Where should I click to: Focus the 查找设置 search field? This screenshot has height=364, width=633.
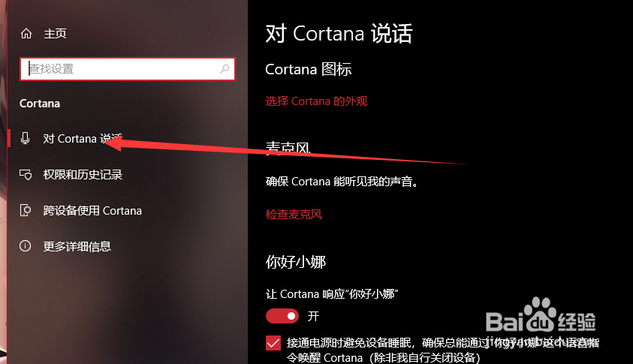[128, 69]
